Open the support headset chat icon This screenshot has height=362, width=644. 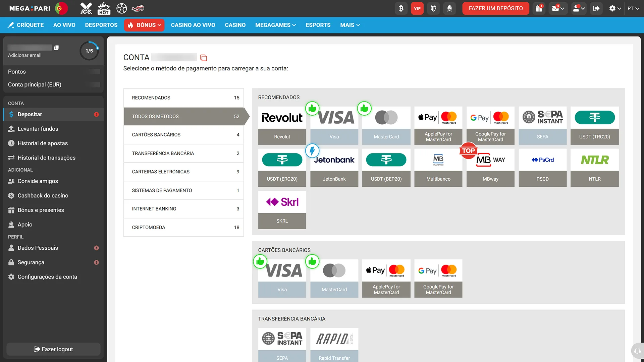click(x=637, y=351)
